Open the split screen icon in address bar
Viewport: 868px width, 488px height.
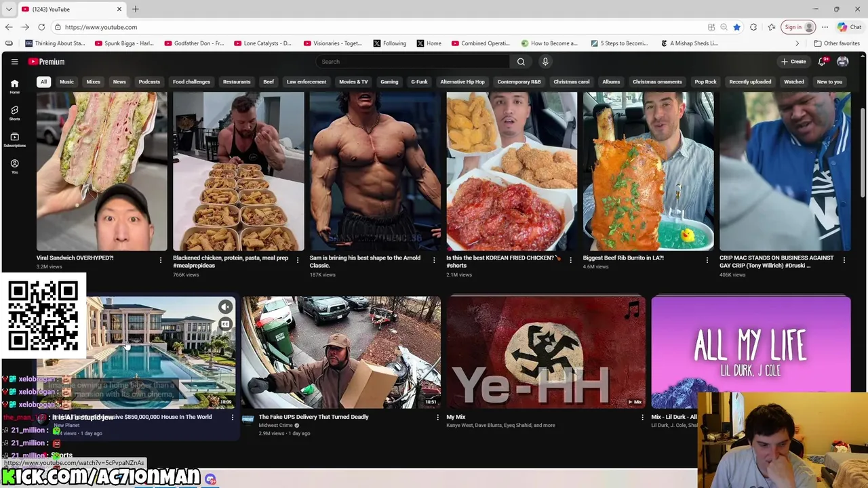[x=711, y=27]
